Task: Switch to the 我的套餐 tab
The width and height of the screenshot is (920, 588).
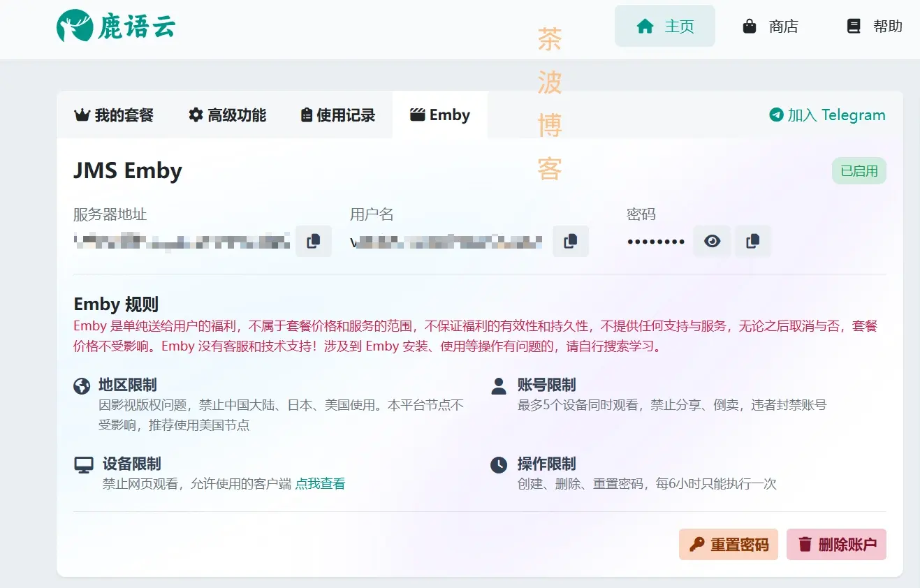Action: tap(114, 115)
